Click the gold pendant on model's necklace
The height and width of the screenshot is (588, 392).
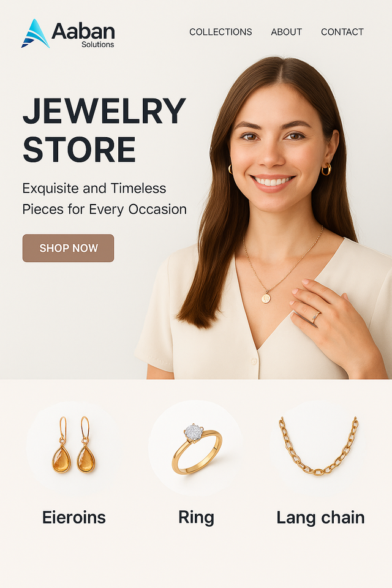pyautogui.click(x=266, y=298)
